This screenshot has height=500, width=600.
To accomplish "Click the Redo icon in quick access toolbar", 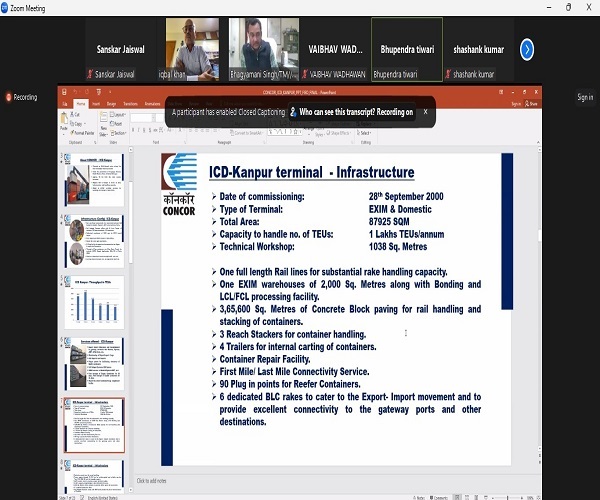I will (86, 92).
